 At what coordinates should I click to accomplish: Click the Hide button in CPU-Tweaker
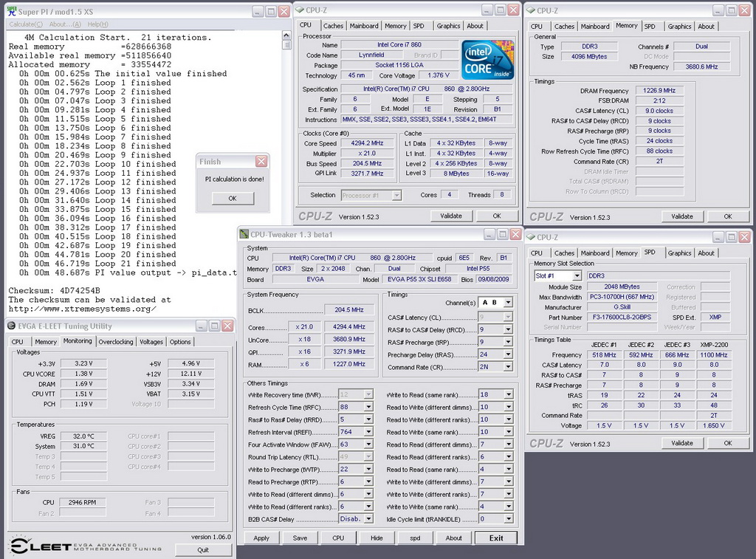click(377, 538)
